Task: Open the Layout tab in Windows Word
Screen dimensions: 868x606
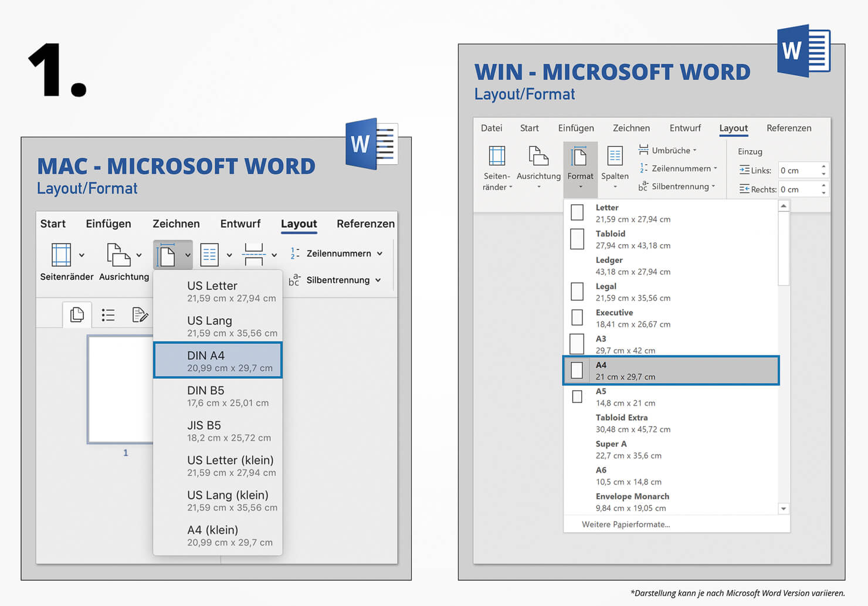Action: click(x=733, y=128)
